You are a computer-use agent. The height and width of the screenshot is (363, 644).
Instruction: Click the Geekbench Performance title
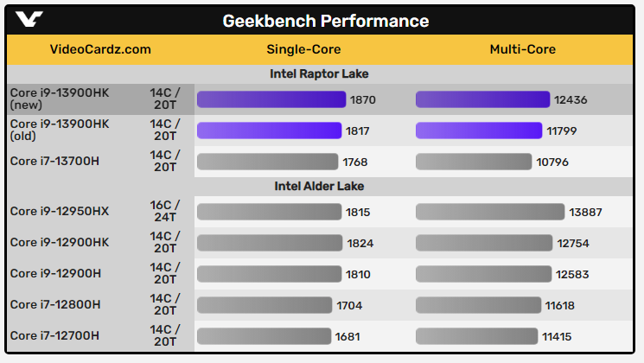tap(326, 21)
